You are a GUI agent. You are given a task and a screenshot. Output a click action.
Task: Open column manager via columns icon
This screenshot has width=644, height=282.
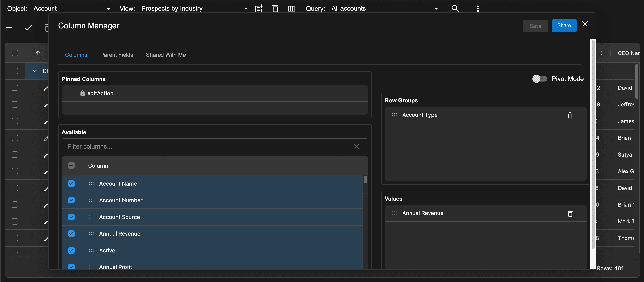click(x=291, y=9)
